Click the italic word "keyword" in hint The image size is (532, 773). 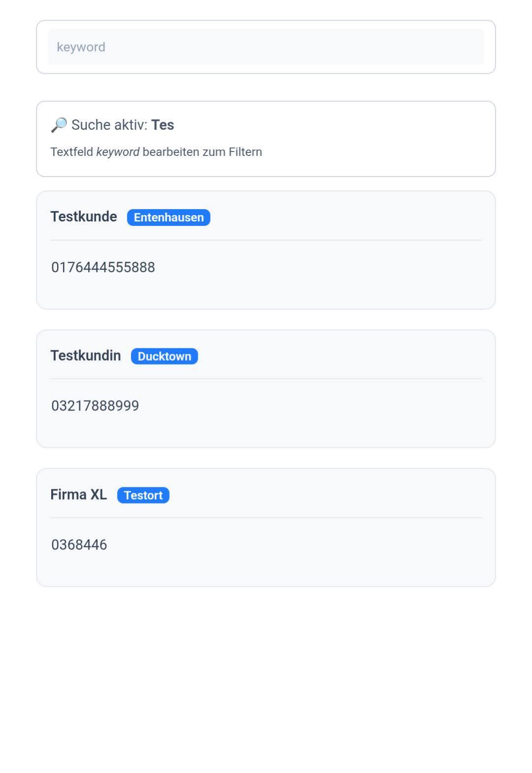point(118,152)
